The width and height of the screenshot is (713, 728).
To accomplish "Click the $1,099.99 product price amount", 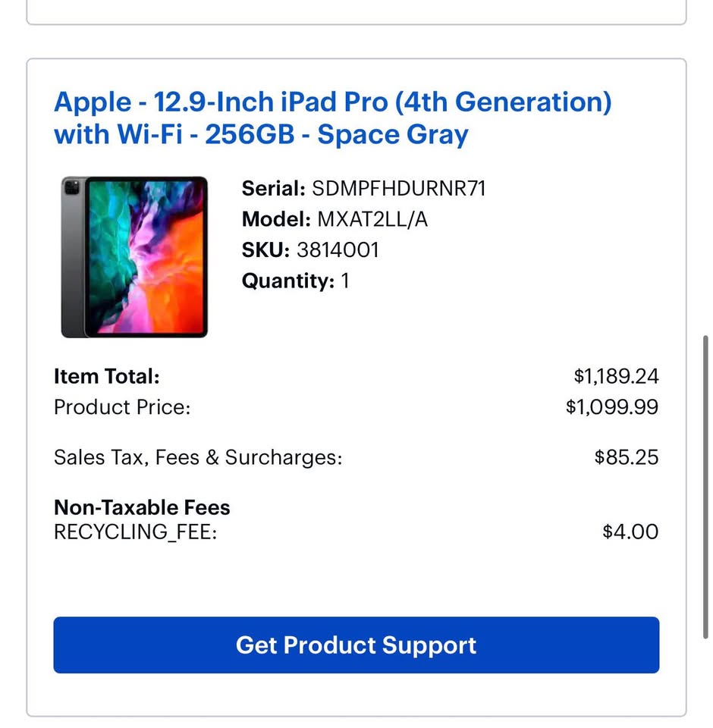I will click(x=611, y=407).
